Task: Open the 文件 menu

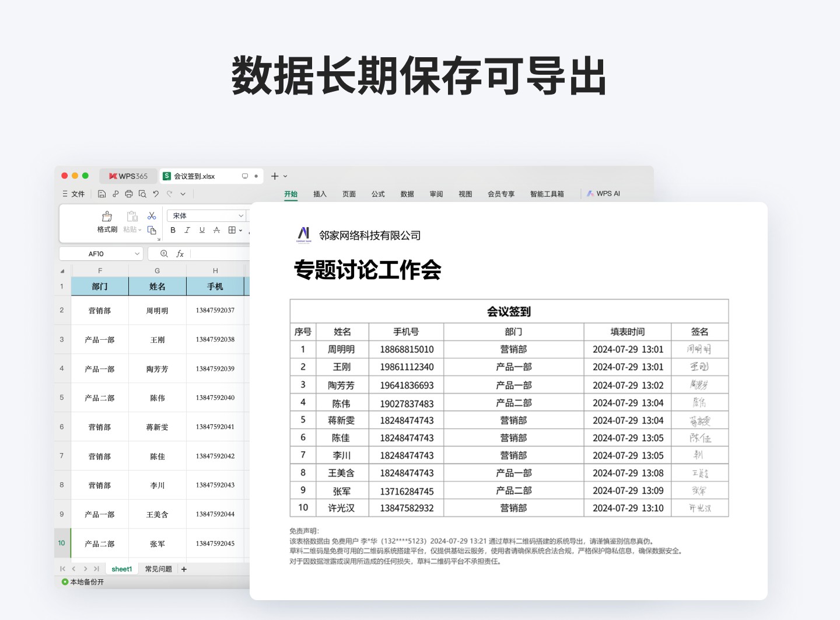Action: point(77,194)
